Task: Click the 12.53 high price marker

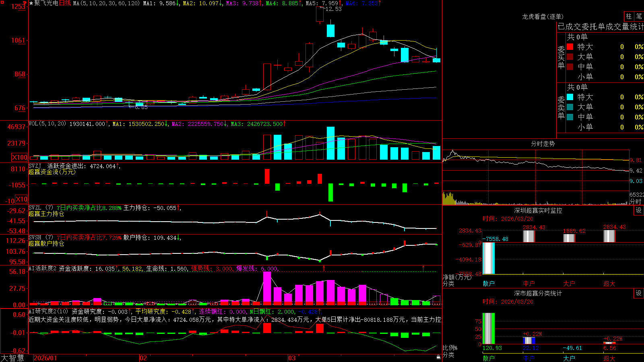Action: pyautogui.click(x=334, y=9)
